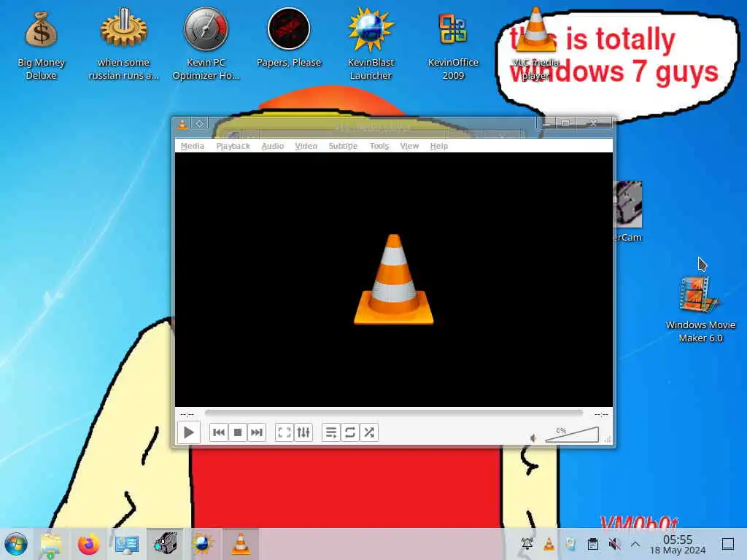Open the Start menu orb
The height and width of the screenshot is (560, 747).
[16, 544]
